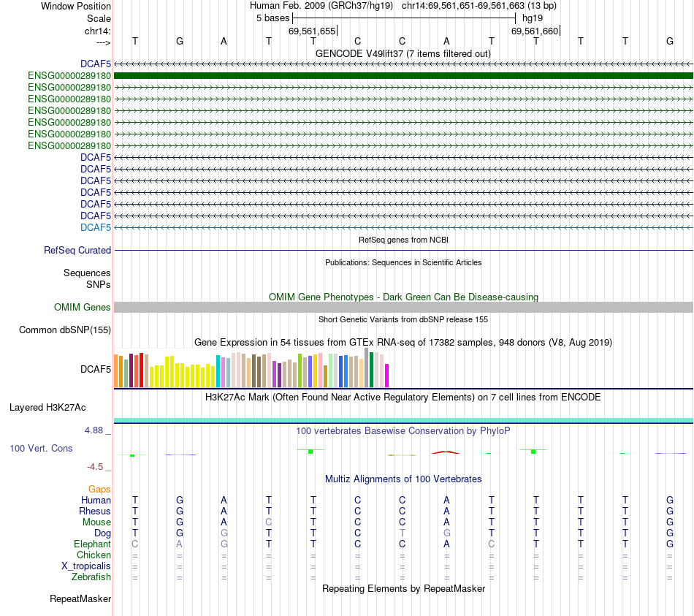The image size is (694, 616).
Task: Click the faded A base in Elephant row
Action: pyautogui.click(x=179, y=544)
